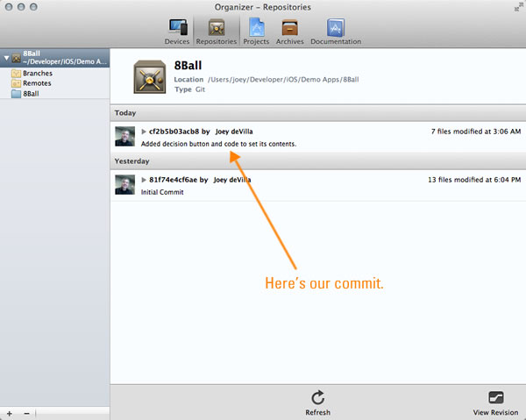Viewport: 526px width, 420px height.
Task: Enter full screen with the corner arrows
Action: [518, 7]
